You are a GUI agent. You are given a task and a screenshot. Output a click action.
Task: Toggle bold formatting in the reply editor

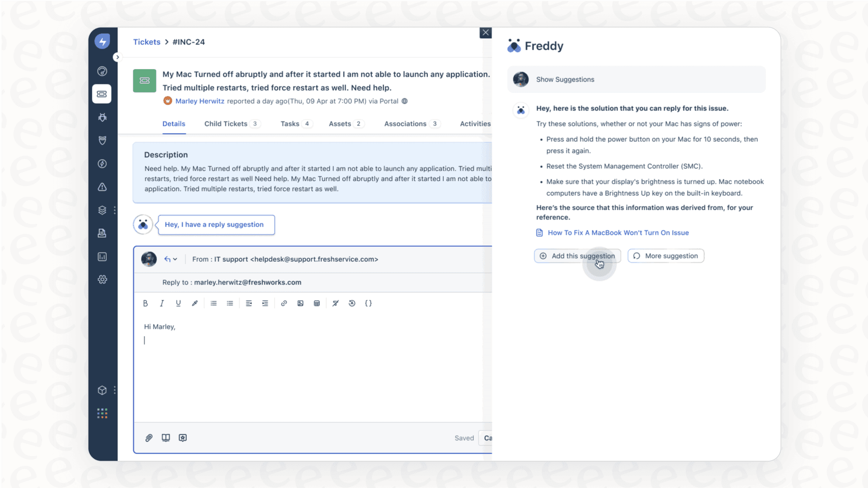145,303
